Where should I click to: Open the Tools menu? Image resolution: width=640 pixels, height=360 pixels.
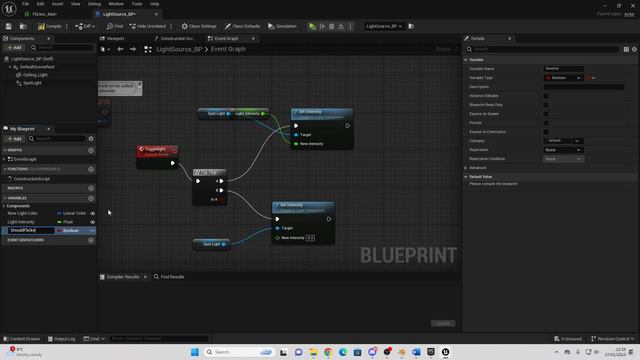click(137, 4)
